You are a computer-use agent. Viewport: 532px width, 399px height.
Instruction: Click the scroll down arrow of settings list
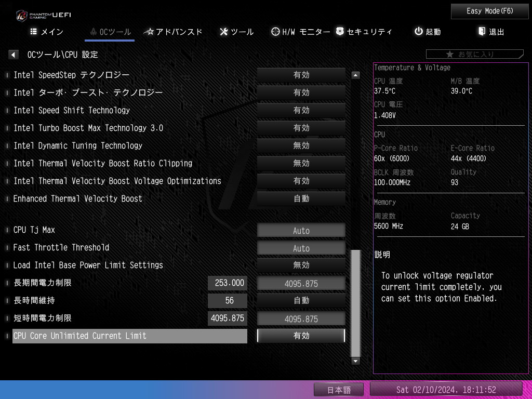pos(355,362)
